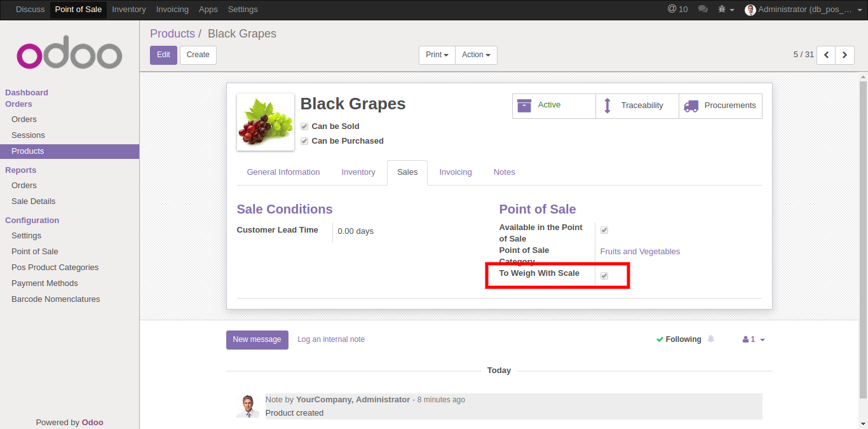Click the Administrator avatar picture
The width and height of the screenshot is (868, 429).
[750, 10]
